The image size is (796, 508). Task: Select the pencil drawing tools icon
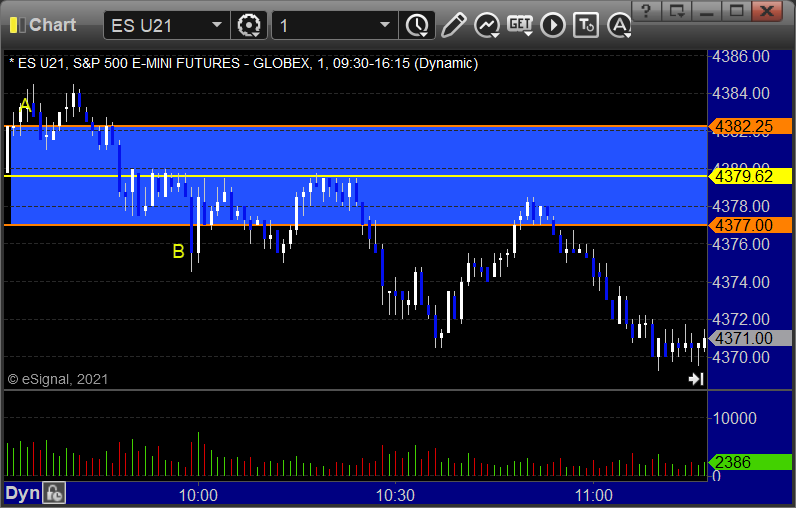tap(453, 25)
